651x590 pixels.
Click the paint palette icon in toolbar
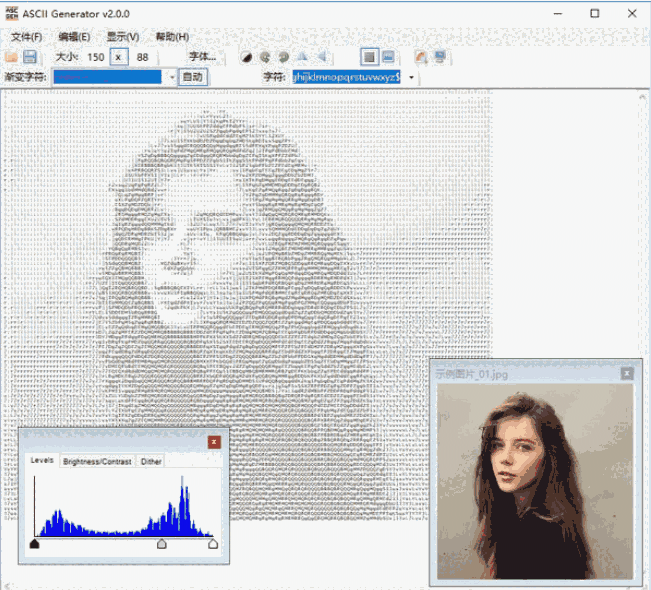tap(421, 57)
